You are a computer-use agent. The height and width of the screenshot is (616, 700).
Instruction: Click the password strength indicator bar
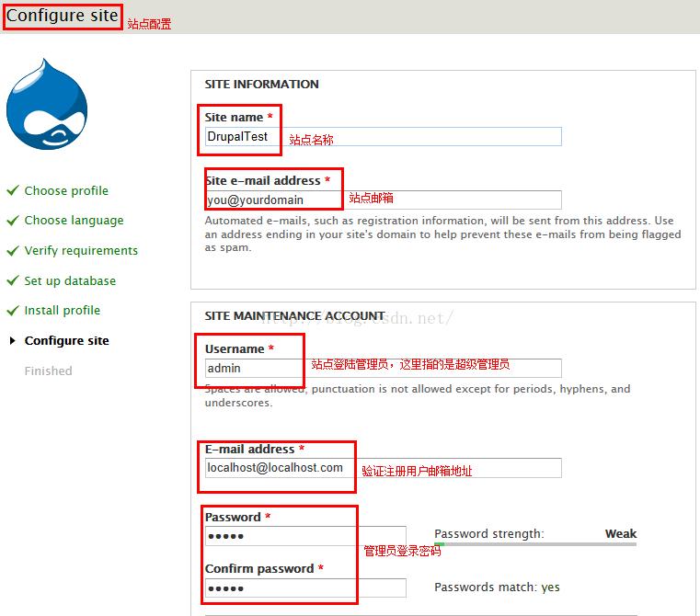coord(534,544)
